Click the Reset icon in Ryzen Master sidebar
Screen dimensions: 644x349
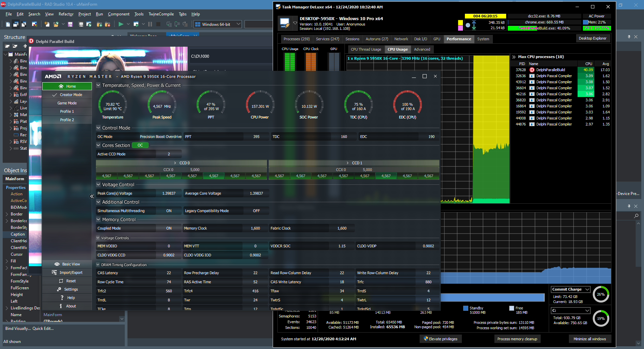point(61,281)
